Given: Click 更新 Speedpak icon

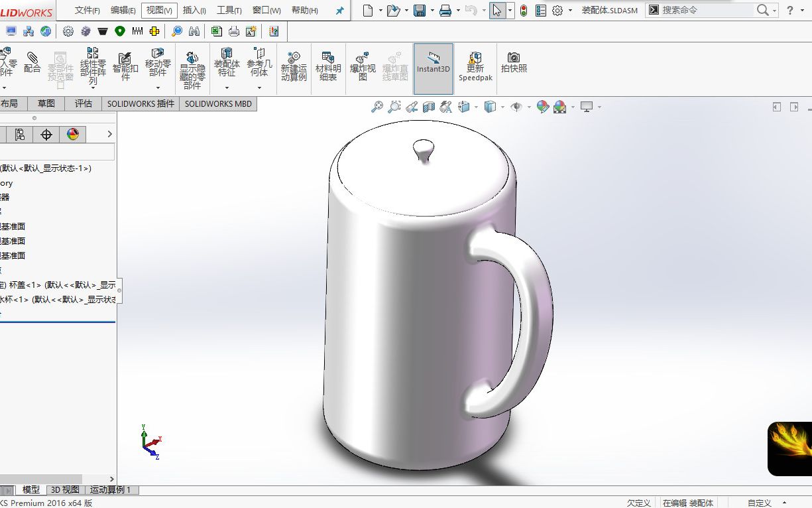Looking at the screenshot, I should point(475,66).
